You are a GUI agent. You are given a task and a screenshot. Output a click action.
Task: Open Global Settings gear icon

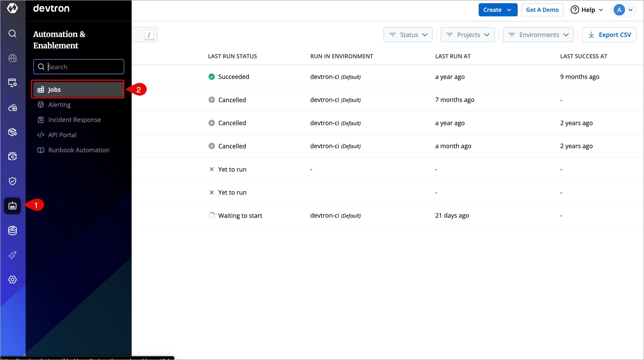click(x=12, y=279)
